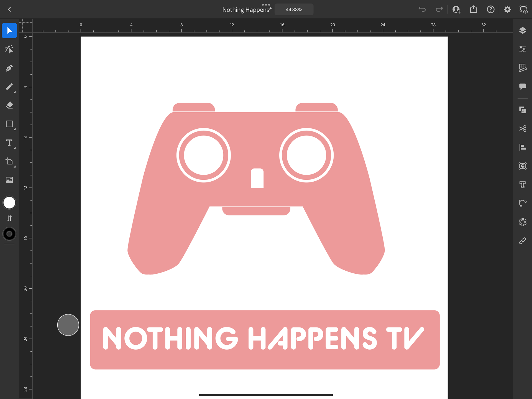Screen dimensions: 532x399
Task: Open the Comments panel
Action: pyautogui.click(x=523, y=87)
